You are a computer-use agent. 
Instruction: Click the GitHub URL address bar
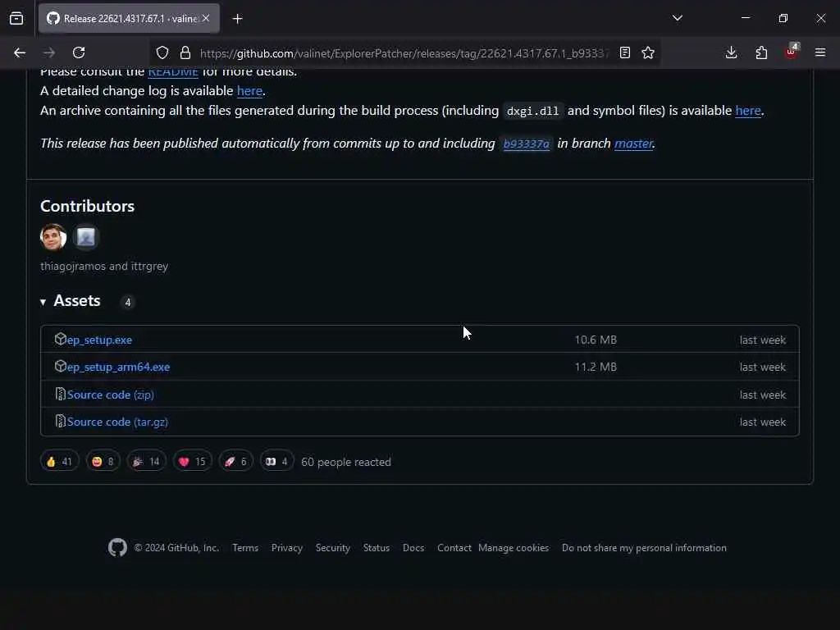click(404, 53)
